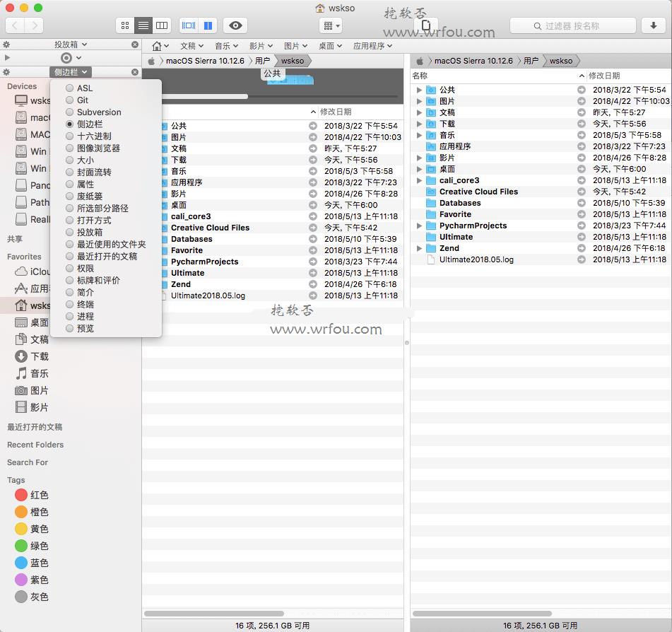The width and height of the screenshot is (672, 632).
Task: Switch to column view mode
Action: click(x=162, y=25)
